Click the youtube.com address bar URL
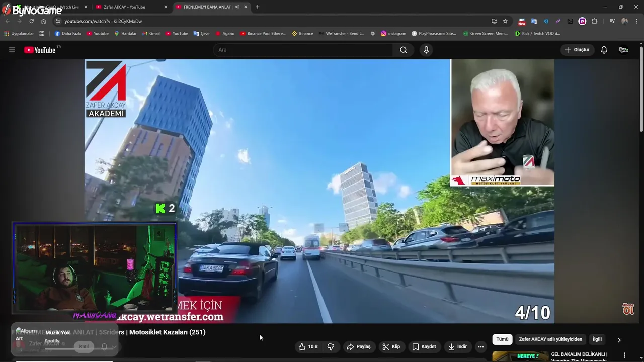Viewport: 644px width, 362px height. (x=103, y=21)
